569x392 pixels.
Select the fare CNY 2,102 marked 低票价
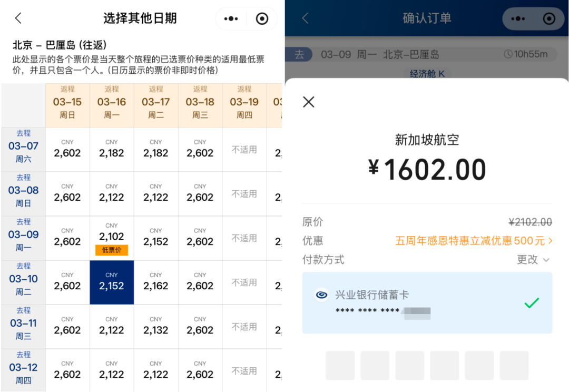click(112, 238)
